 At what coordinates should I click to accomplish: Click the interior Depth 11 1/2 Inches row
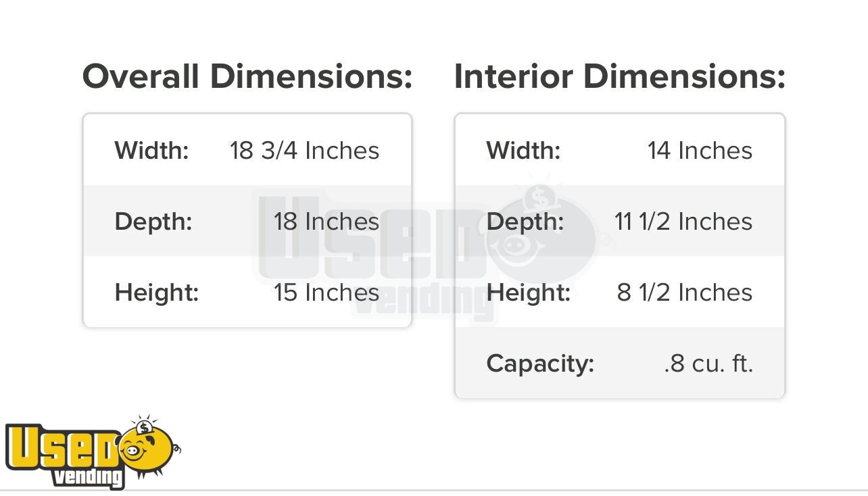tap(619, 221)
